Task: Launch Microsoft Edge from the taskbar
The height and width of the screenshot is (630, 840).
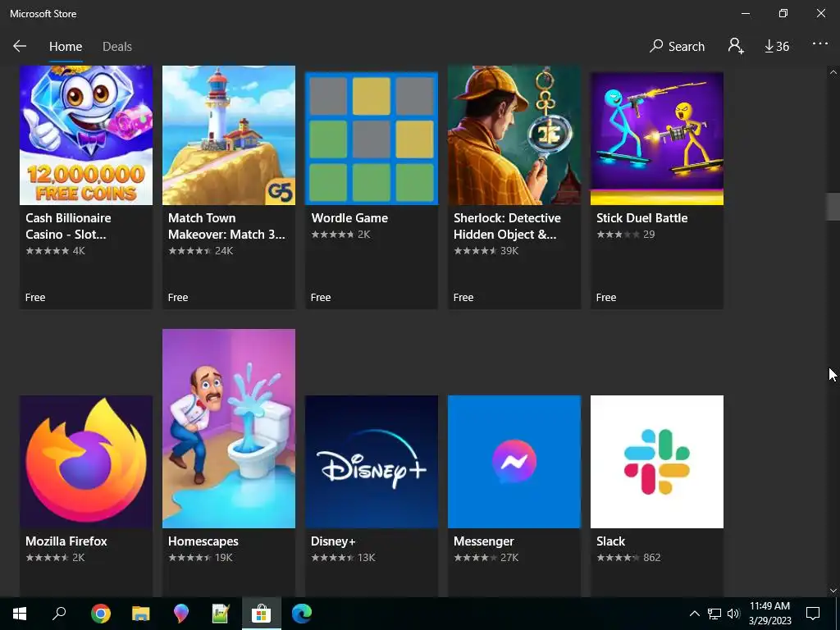Action: tap(302, 614)
